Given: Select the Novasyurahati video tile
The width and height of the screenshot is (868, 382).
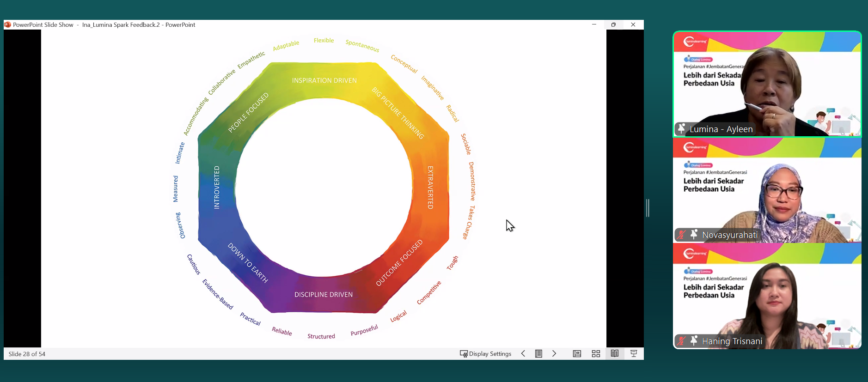Looking at the screenshot, I should 767,190.
